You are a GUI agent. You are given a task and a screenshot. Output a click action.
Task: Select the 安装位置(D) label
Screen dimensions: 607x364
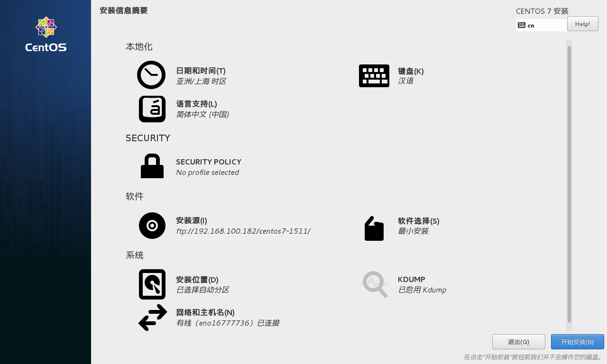197,280
